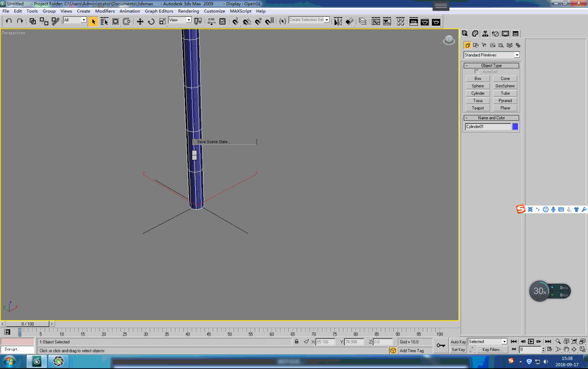
Task: Collapse the Object Type rollout
Action: click(x=492, y=65)
